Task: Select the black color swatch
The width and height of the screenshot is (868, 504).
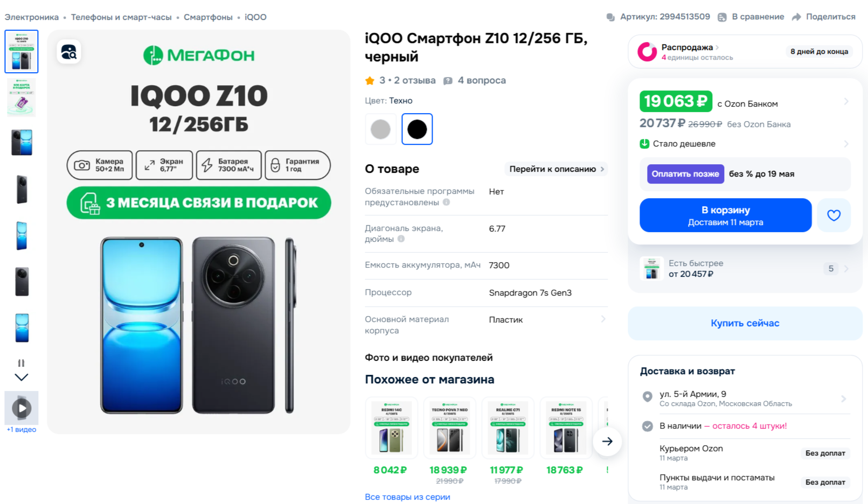Action: (x=417, y=129)
